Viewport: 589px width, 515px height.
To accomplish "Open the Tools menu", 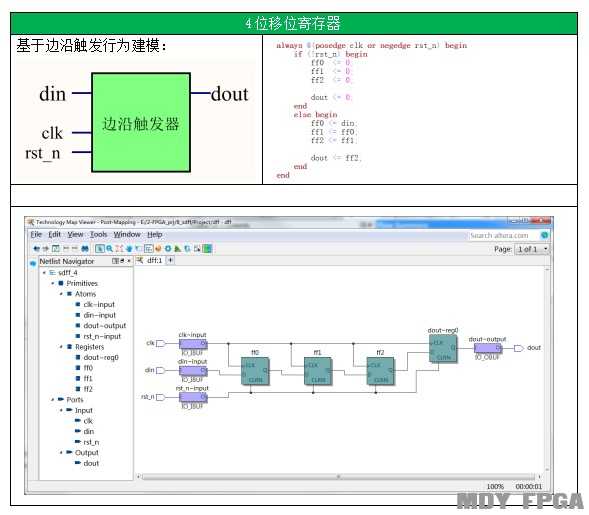I will coord(98,234).
